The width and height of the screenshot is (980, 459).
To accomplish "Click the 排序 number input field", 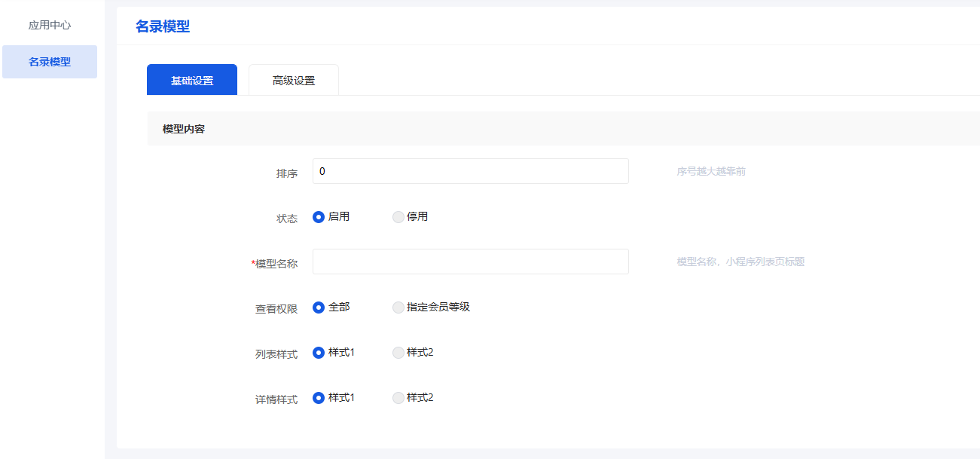I will pos(470,171).
